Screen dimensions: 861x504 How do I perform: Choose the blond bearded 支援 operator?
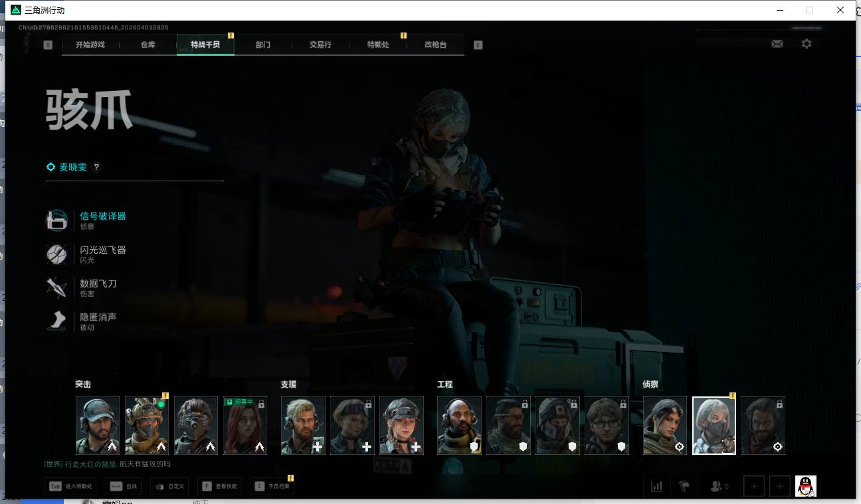(x=303, y=426)
